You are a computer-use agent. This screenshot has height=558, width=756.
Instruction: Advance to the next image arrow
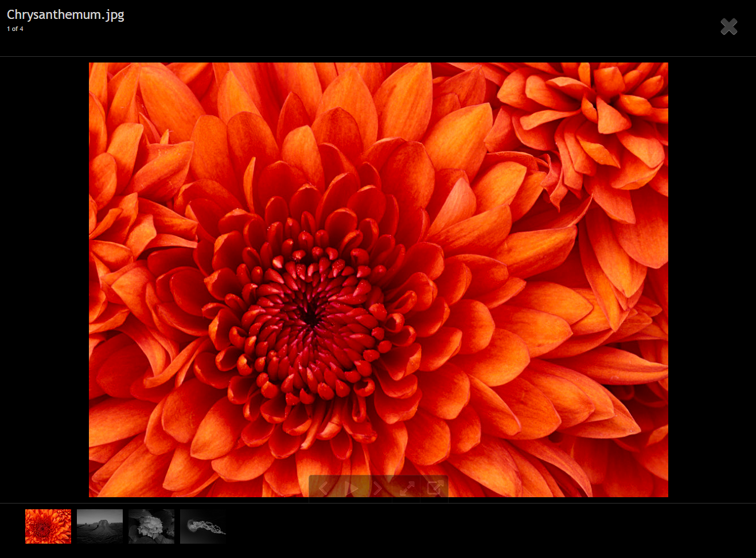coord(379,488)
